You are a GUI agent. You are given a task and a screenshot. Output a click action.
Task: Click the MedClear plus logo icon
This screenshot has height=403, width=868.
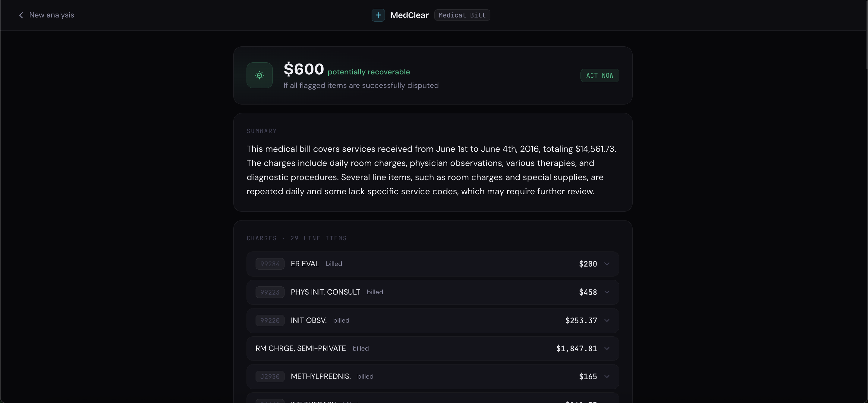click(378, 15)
